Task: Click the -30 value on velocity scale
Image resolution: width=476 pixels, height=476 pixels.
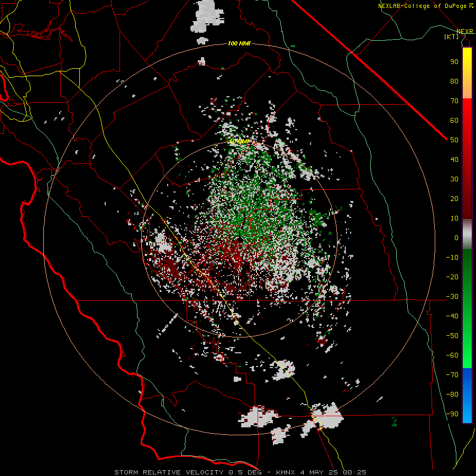Action: point(452,297)
